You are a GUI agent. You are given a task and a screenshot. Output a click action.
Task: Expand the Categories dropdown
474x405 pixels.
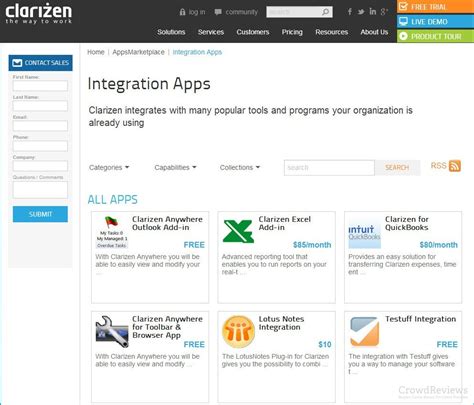(109, 167)
